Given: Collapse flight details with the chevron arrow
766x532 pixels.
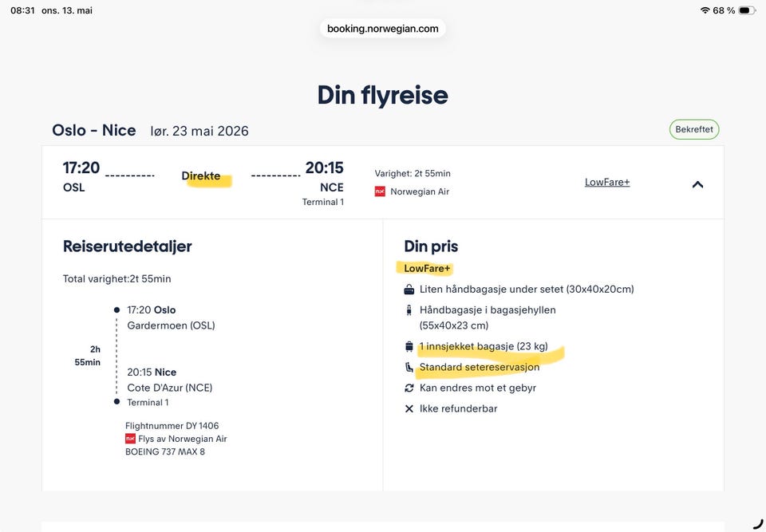Looking at the screenshot, I should 697,184.
